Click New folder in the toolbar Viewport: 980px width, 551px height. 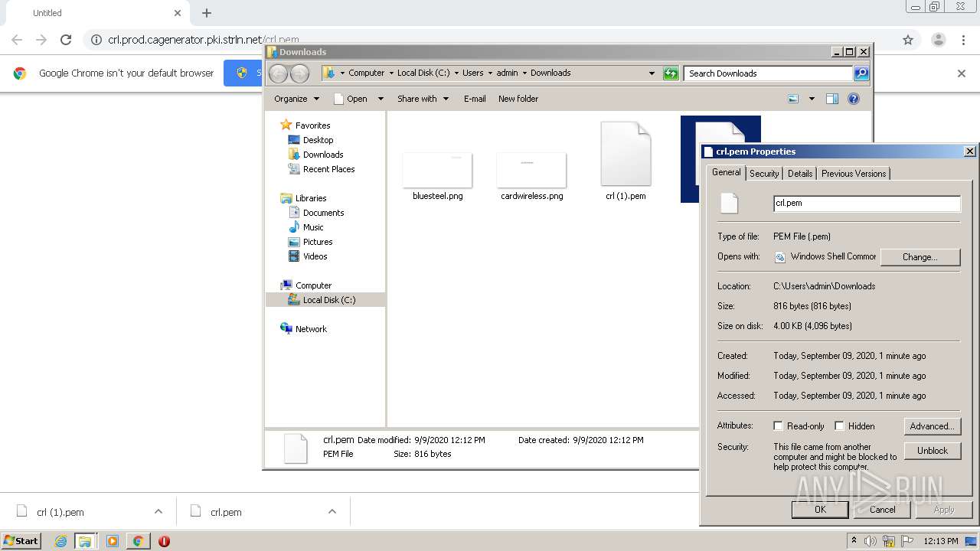click(x=518, y=99)
